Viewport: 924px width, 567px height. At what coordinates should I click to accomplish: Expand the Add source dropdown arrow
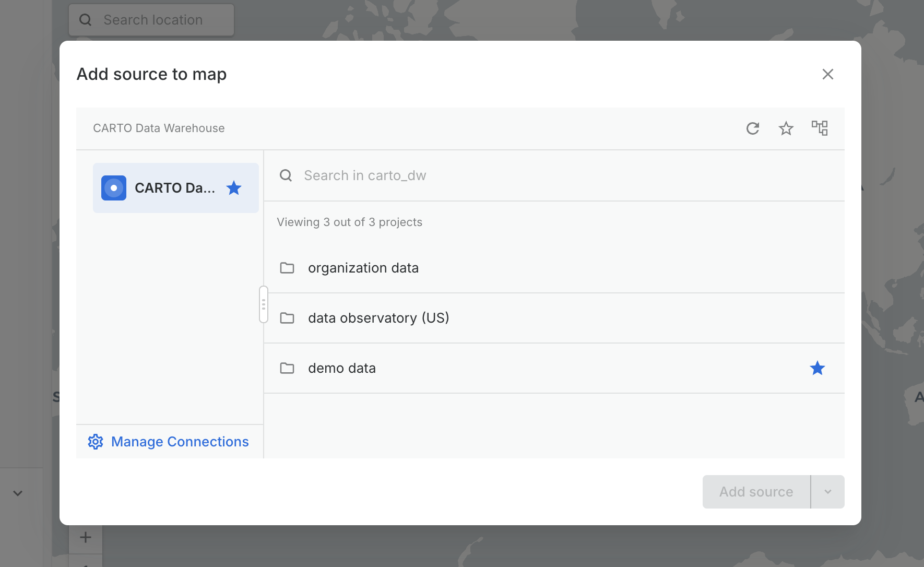pyautogui.click(x=827, y=492)
